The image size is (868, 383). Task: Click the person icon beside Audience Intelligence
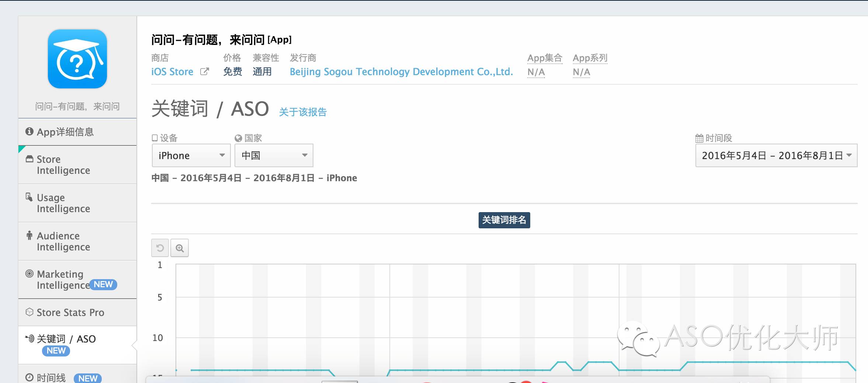pyautogui.click(x=29, y=235)
